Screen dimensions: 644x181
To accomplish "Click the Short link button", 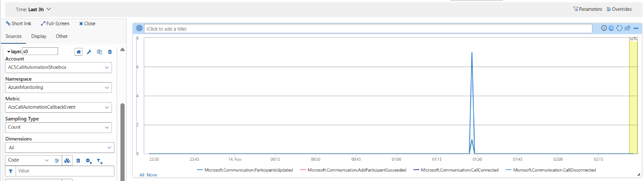I will 18,23.
